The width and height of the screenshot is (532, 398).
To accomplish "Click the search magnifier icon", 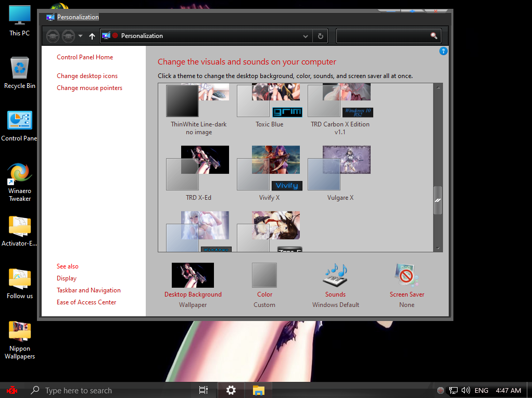I will pyautogui.click(x=434, y=35).
